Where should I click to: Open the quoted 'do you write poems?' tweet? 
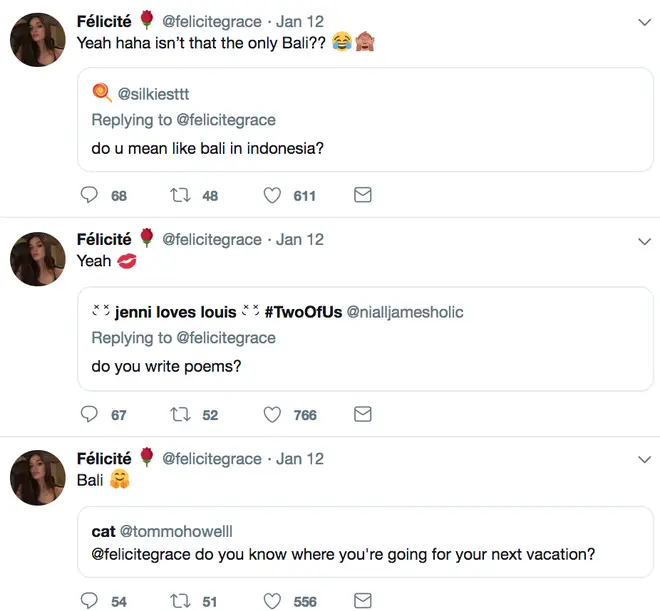pyautogui.click(x=365, y=339)
